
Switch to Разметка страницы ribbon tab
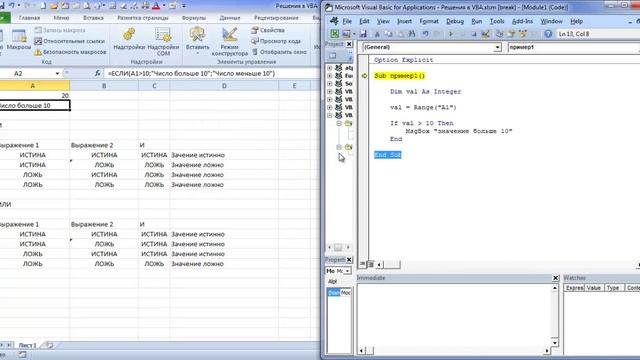pyautogui.click(x=142, y=18)
